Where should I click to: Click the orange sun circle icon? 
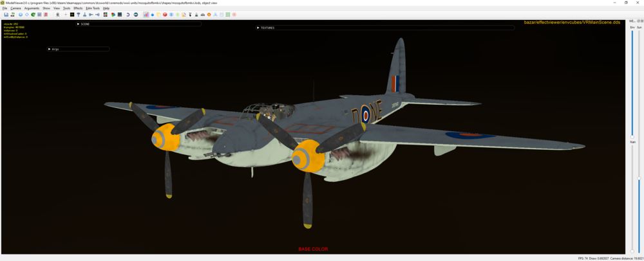click(x=209, y=14)
